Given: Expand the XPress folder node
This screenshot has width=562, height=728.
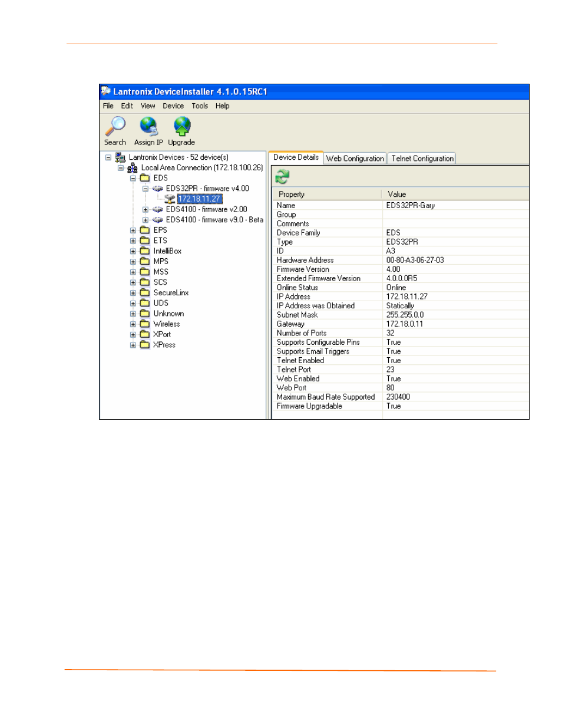Looking at the screenshot, I should click(133, 345).
